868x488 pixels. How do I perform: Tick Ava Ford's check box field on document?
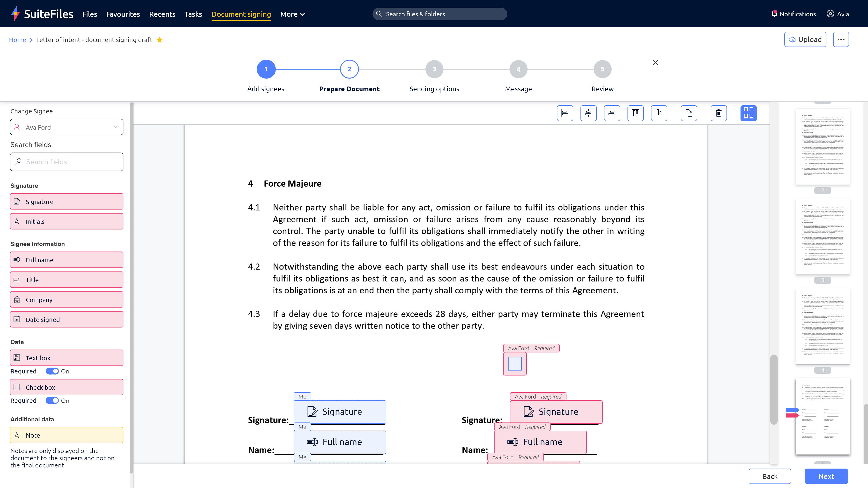tap(514, 364)
